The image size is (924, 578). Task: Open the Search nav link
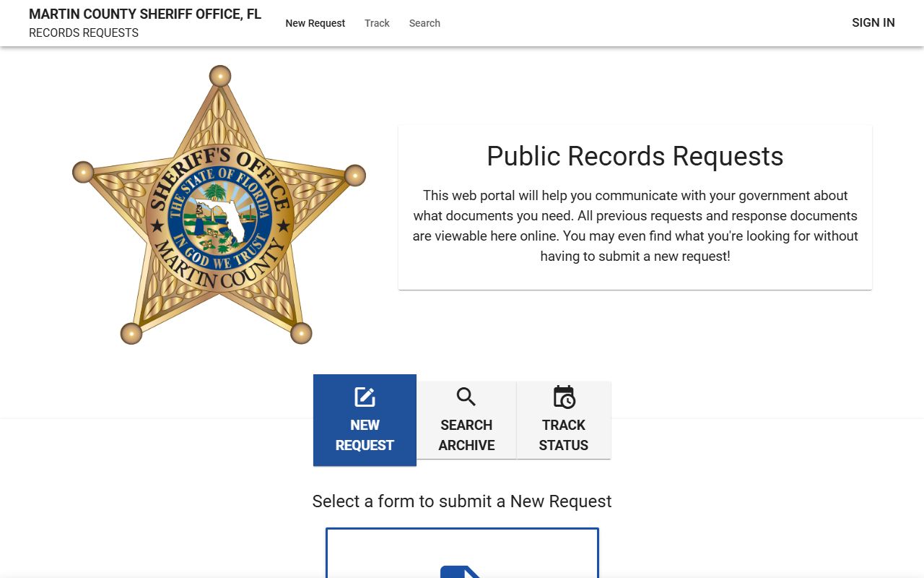point(424,23)
